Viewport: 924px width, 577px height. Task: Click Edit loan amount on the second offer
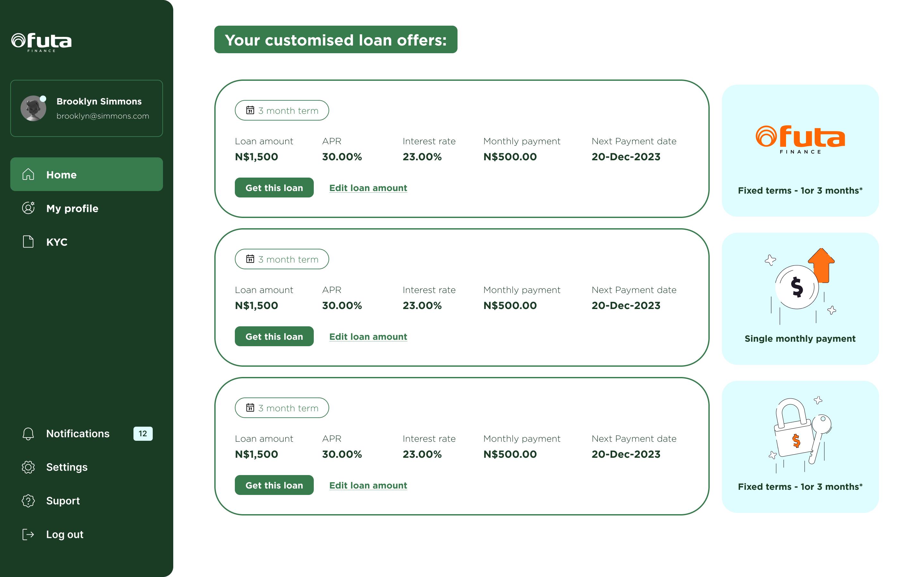(x=368, y=337)
